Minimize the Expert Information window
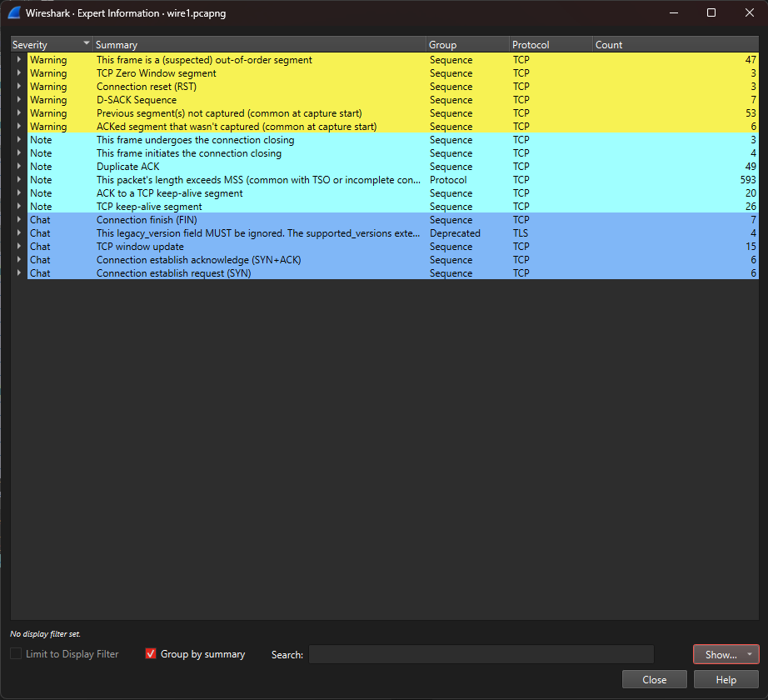The height and width of the screenshot is (700, 768). 674,12
